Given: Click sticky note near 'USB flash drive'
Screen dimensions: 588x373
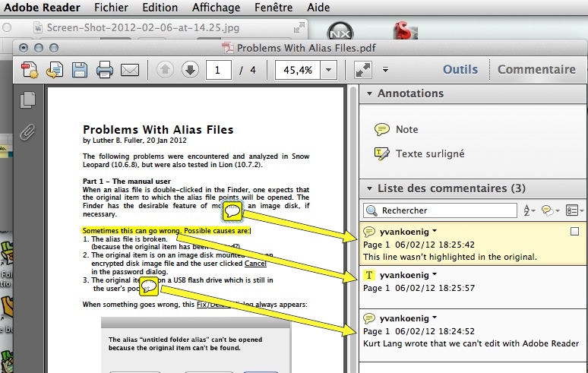Looking at the screenshot, I should (149, 287).
